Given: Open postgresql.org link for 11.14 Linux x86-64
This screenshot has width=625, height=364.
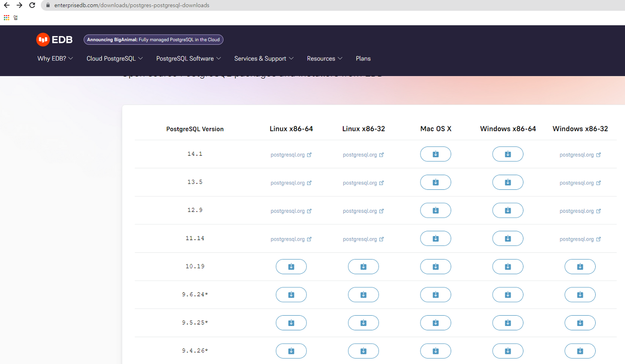Looking at the screenshot, I should click(291, 239).
